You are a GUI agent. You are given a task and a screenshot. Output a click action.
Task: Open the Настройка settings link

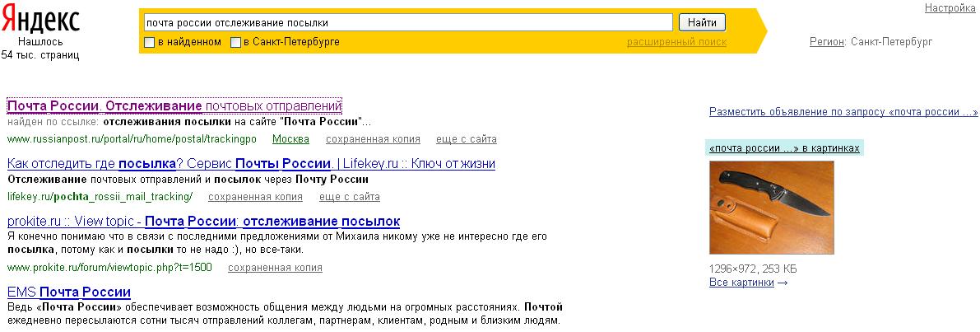(x=950, y=8)
